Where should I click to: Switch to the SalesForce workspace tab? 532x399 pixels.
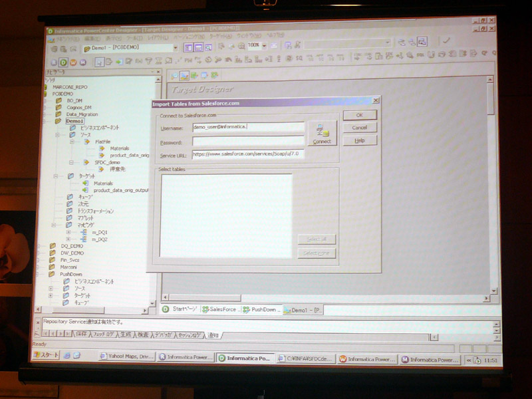point(221,309)
